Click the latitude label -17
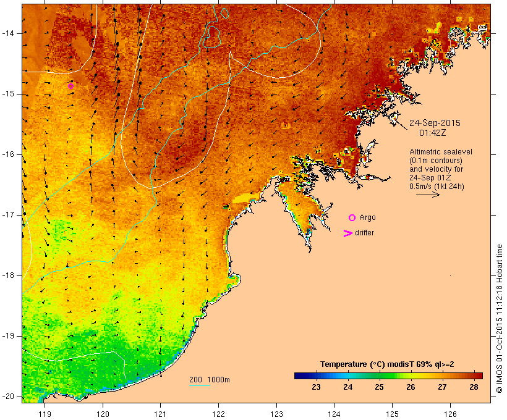507x420 pixels. coord(8,215)
